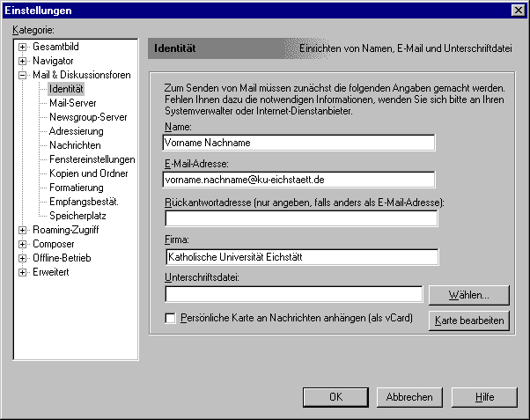The width and height of the screenshot is (530, 420).
Task: Select Mail-Server in category tree
Action: click(x=71, y=103)
